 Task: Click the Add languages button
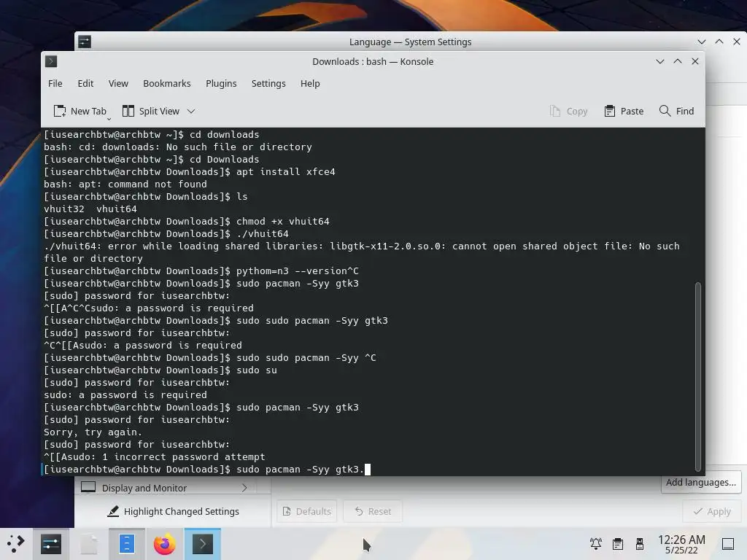(701, 483)
